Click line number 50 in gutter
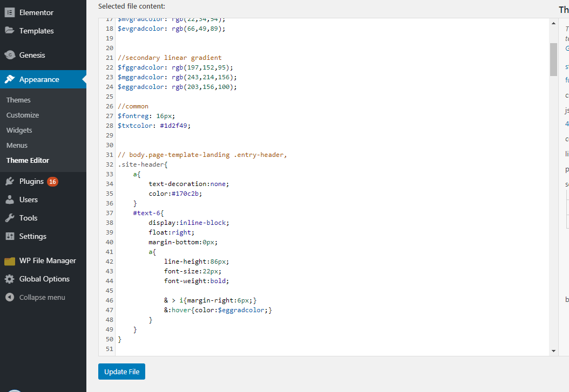Viewport: 569px width, 392px height. coord(109,339)
